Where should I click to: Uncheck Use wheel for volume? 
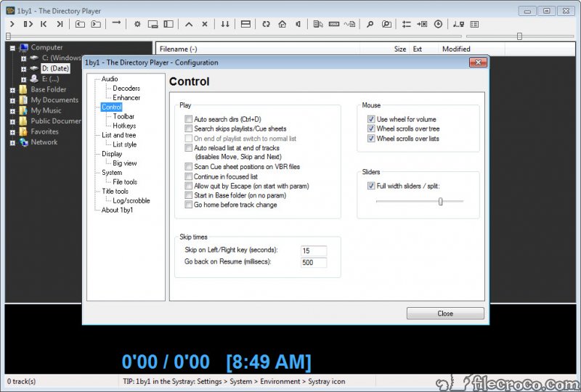coord(371,119)
